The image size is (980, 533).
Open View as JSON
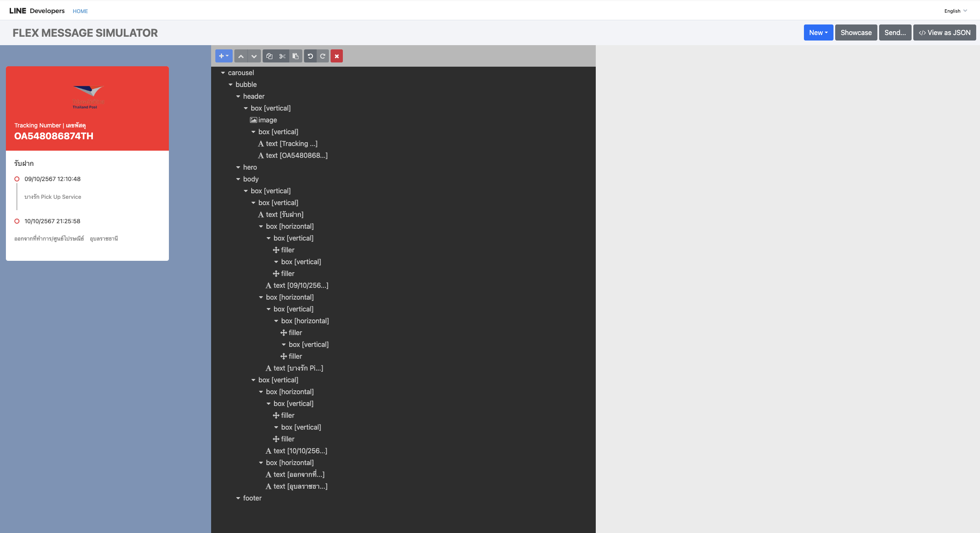945,32
